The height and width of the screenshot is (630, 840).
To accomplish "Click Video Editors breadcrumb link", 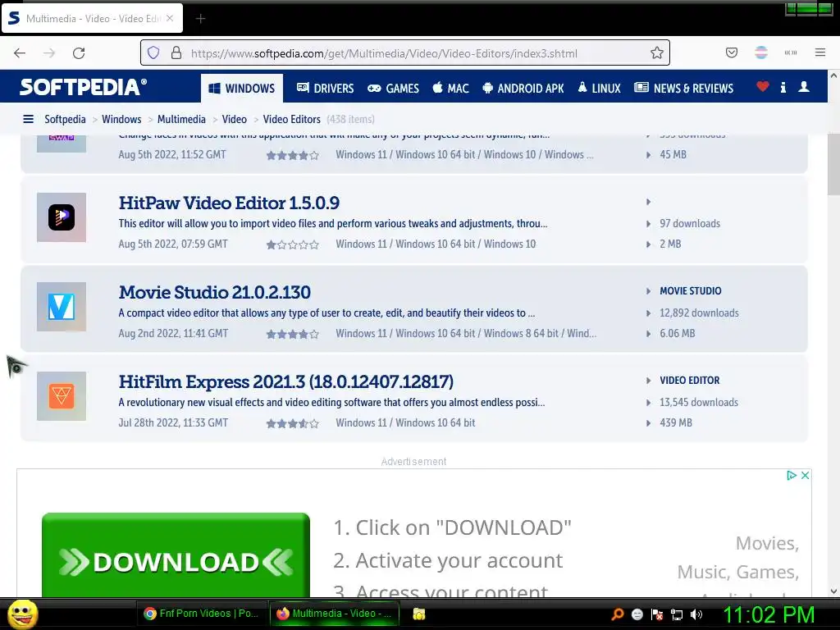I will click(291, 119).
